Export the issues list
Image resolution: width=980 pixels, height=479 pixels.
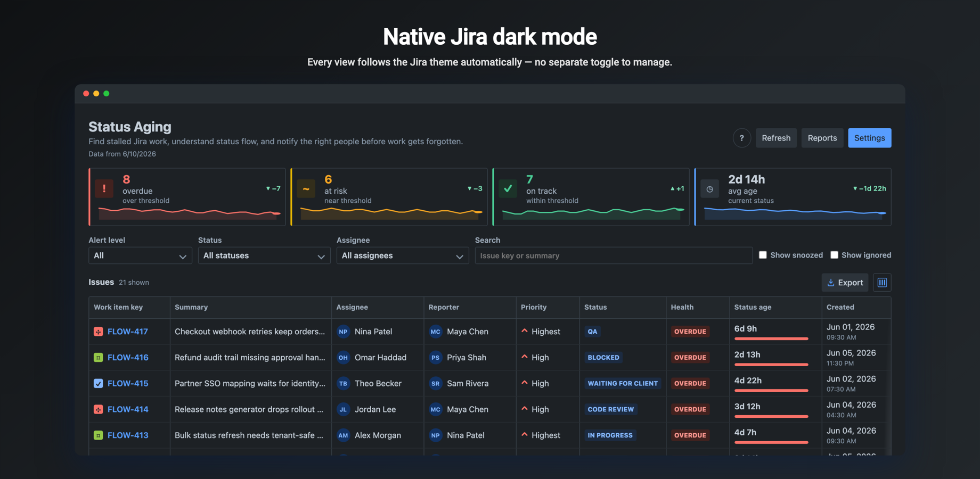click(x=845, y=283)
